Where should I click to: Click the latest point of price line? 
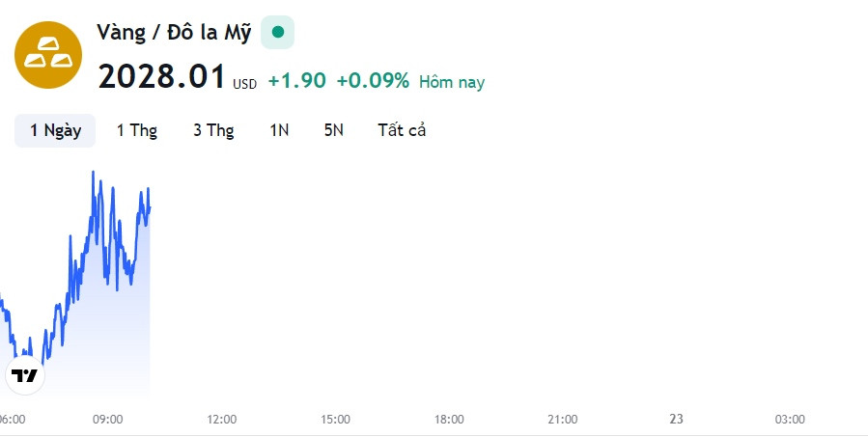[x=150, y=207]
